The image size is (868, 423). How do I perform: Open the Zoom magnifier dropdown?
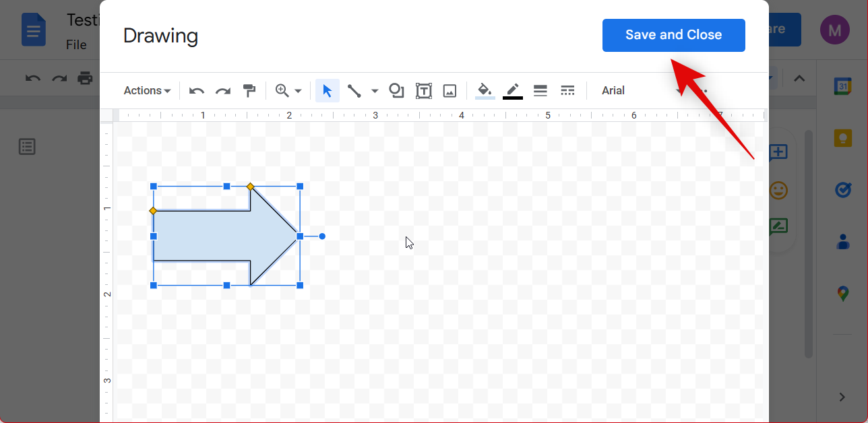coord(288,91)
